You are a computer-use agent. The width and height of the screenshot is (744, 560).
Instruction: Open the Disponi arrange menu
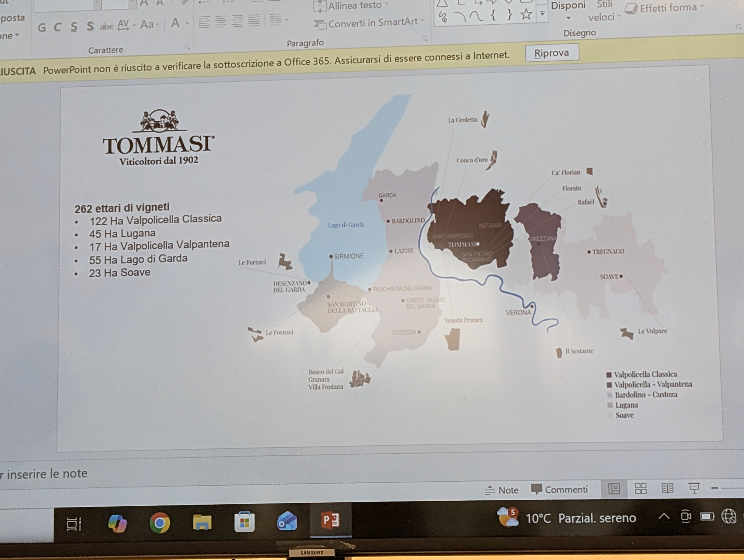(568, 10)
